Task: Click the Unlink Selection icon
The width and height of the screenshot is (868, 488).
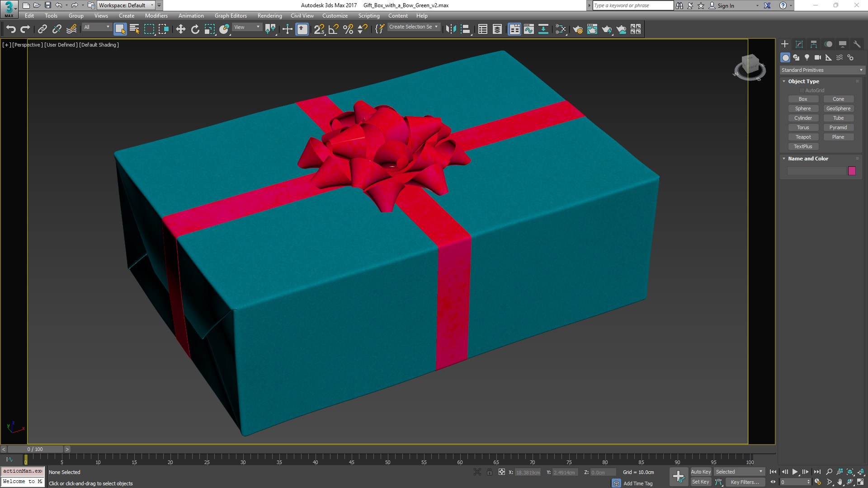Action: [57, 29]
